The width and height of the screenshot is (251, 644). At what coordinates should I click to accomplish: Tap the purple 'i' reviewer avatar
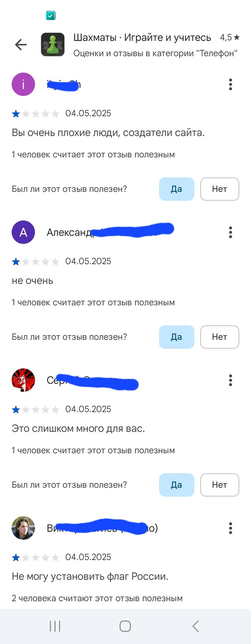click(x=23, y=84)
